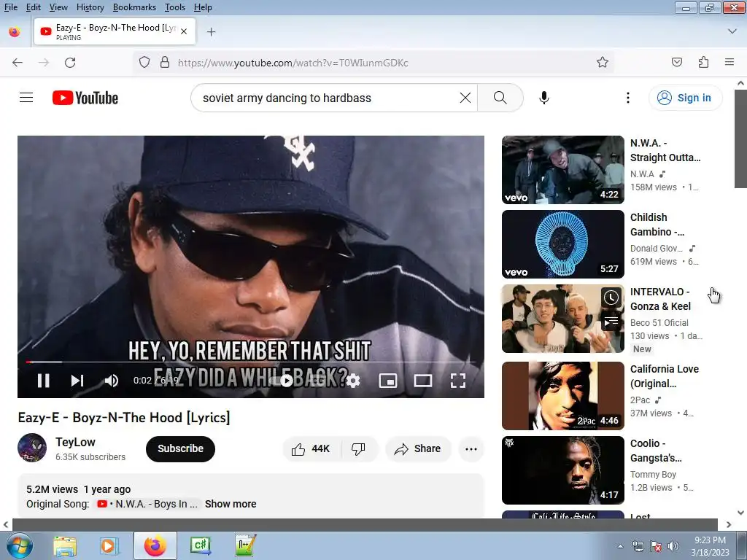
Task: Open History menu
Action: (90, 7)
